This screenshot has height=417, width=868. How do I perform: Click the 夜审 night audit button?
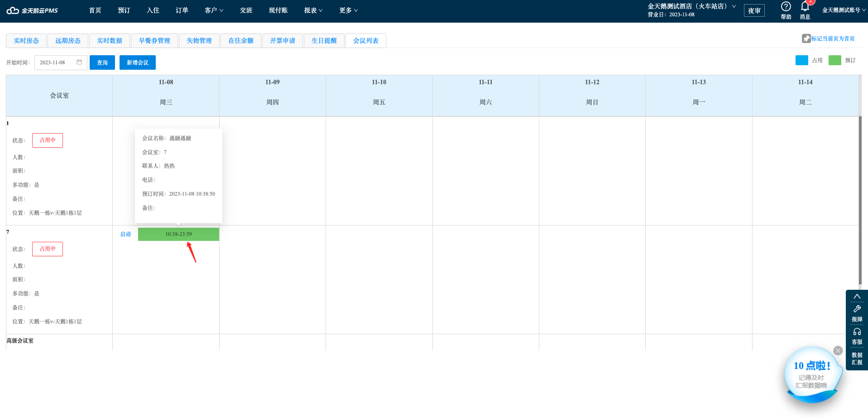coord(754,10)
